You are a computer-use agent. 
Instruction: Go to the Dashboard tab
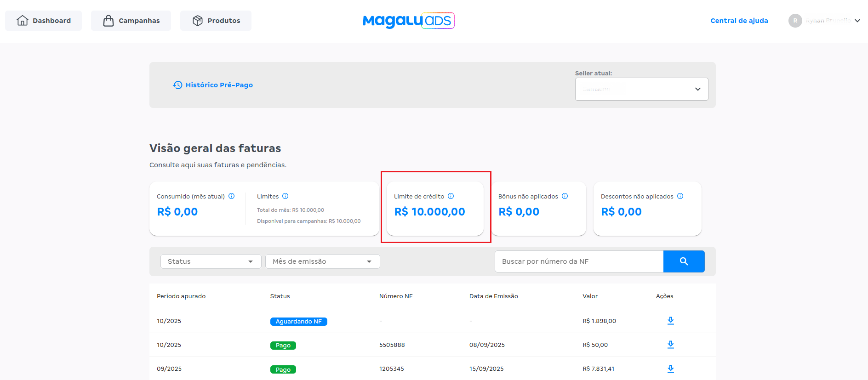(x=44, y=21)
